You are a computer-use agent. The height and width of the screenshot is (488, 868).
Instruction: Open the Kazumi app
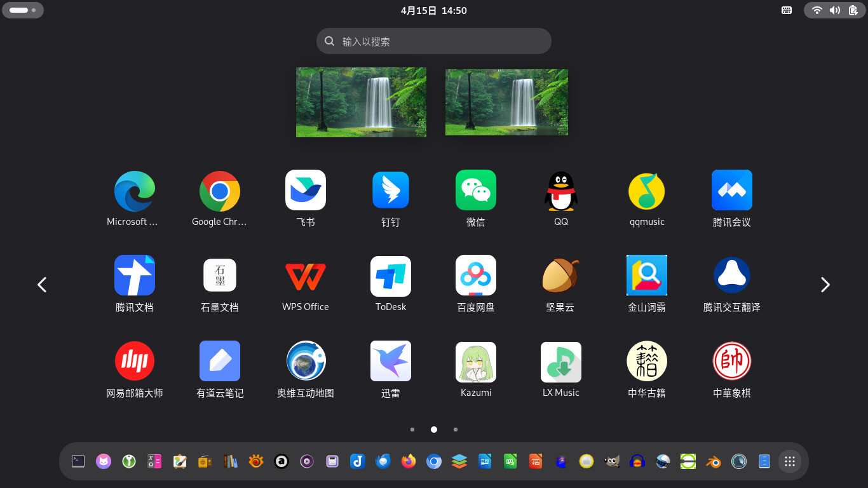coord(475,362)
